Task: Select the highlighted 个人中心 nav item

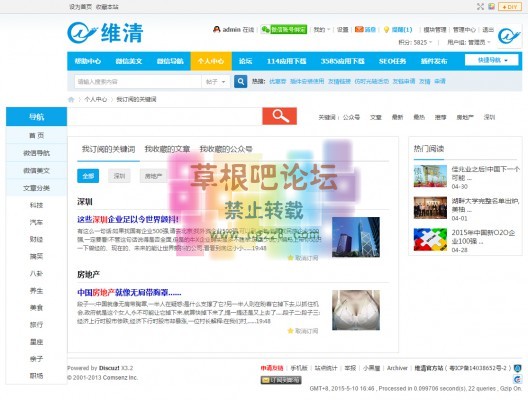Action: [x=211, y=61]
